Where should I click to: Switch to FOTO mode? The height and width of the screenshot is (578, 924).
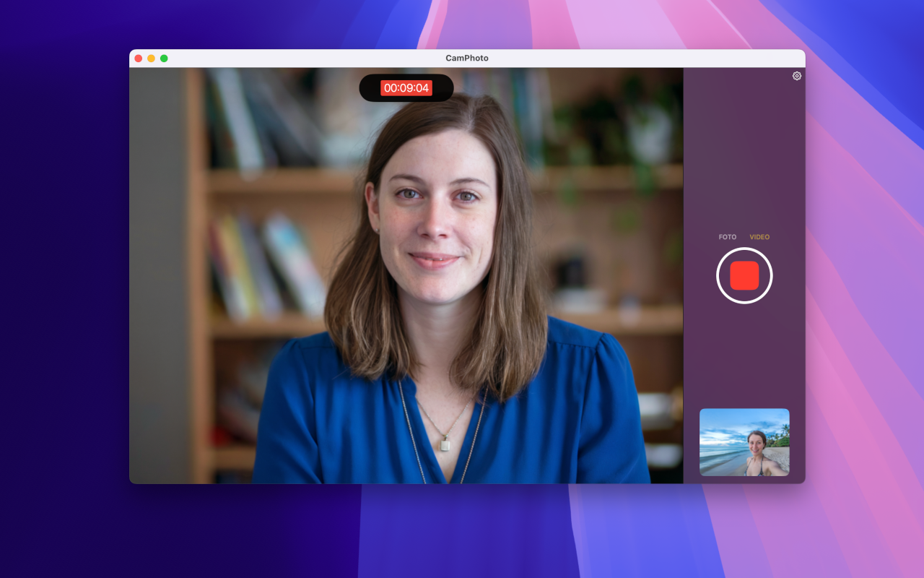coord(728,237)
